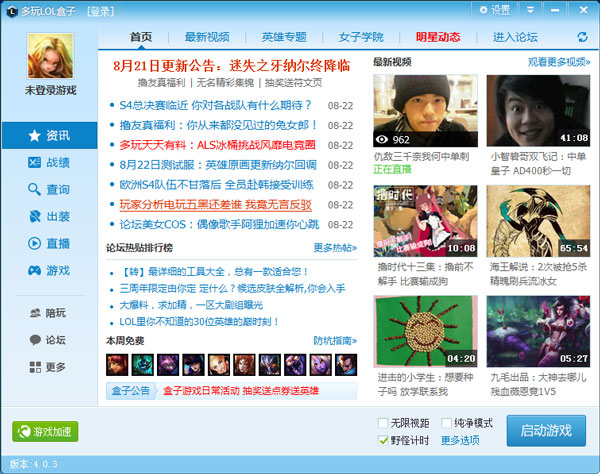The width and height of the screenshot is (600, 474).
Task: Play the 65:54 海王解说 video thumbnail
Action: point(538,221)
